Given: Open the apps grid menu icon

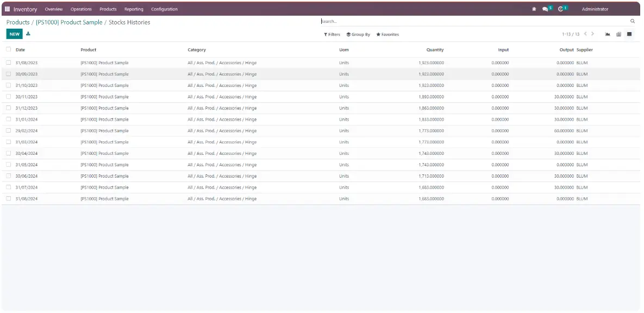Looking at the screenshot, I should [8, 9].
